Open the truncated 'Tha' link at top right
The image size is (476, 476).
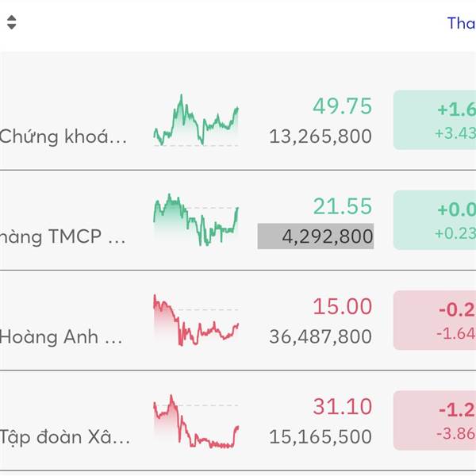(x=461, y=23)
